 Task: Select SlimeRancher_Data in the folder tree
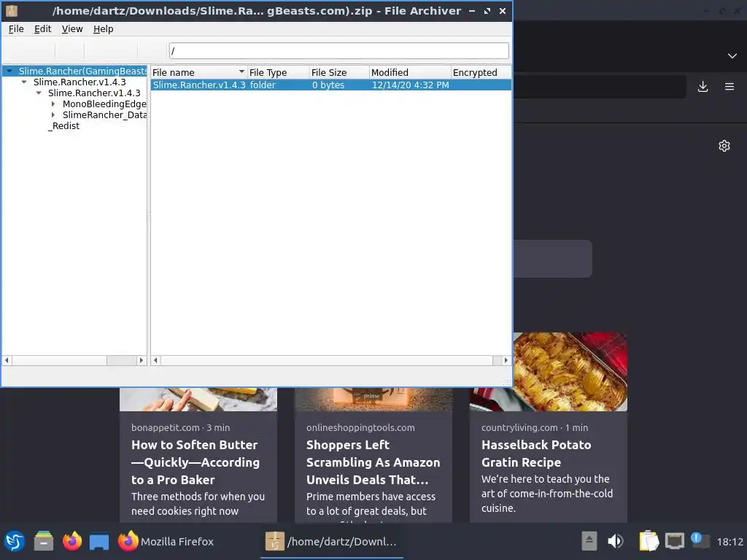tap(104, 114)
